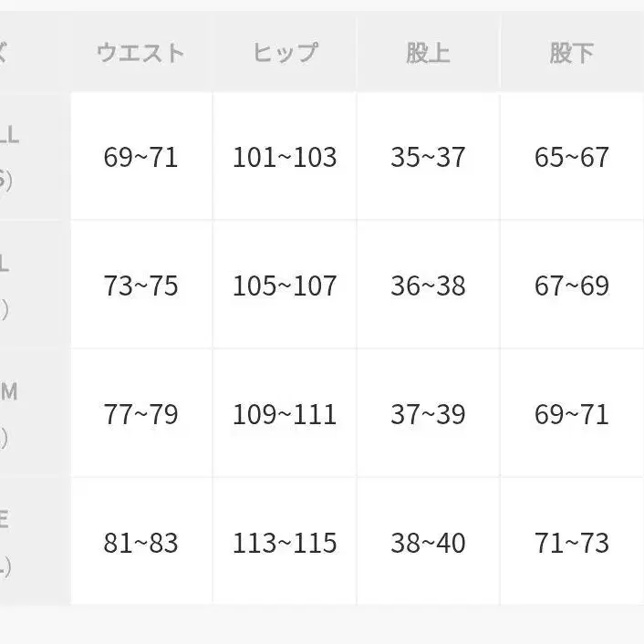This screenshot has height=644, width=644.
Task: Select the 109~111 hip measurement cell
Action: point(284,414)
